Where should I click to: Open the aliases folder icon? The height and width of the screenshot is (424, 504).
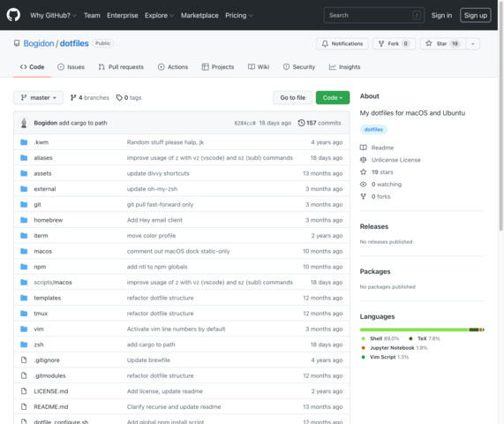[24, 157]
